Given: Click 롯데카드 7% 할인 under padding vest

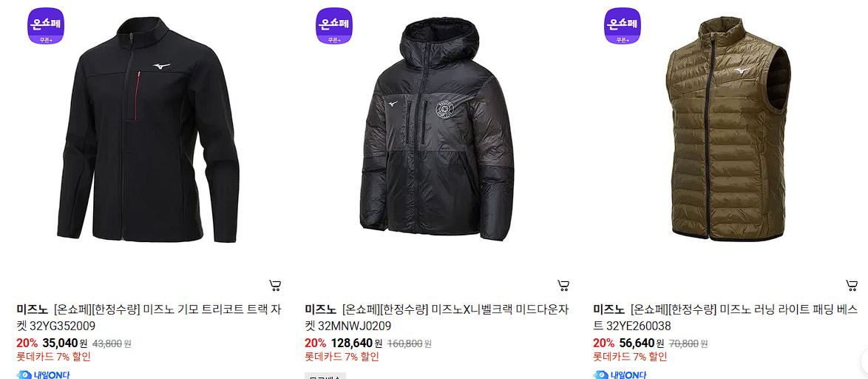Looking at the screenshot, I should 630,357.
